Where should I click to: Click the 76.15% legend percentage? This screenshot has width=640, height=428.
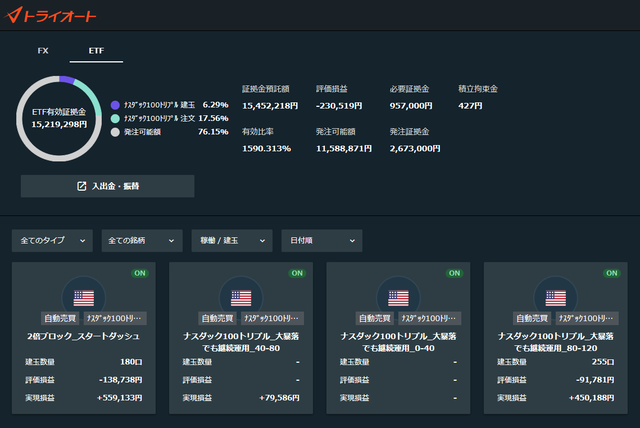coord(213,132)
